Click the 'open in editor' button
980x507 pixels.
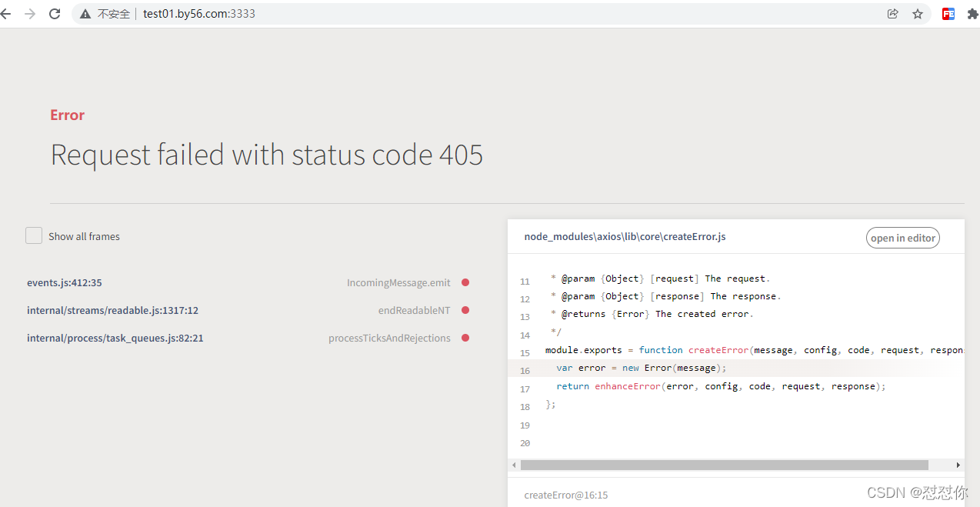(903, 238)
